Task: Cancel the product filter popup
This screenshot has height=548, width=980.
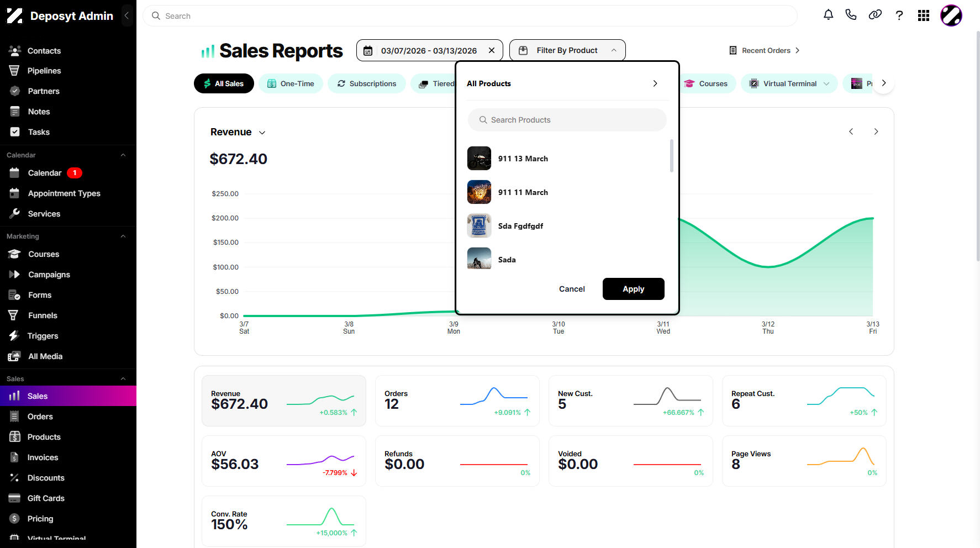Action: [572, 289]
